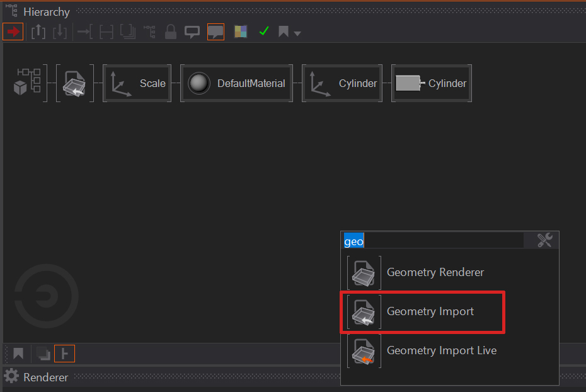The image size is (586, 392).
Task: Click the bookmark icon in bottom bar
Action: click(x=18, y=354)
